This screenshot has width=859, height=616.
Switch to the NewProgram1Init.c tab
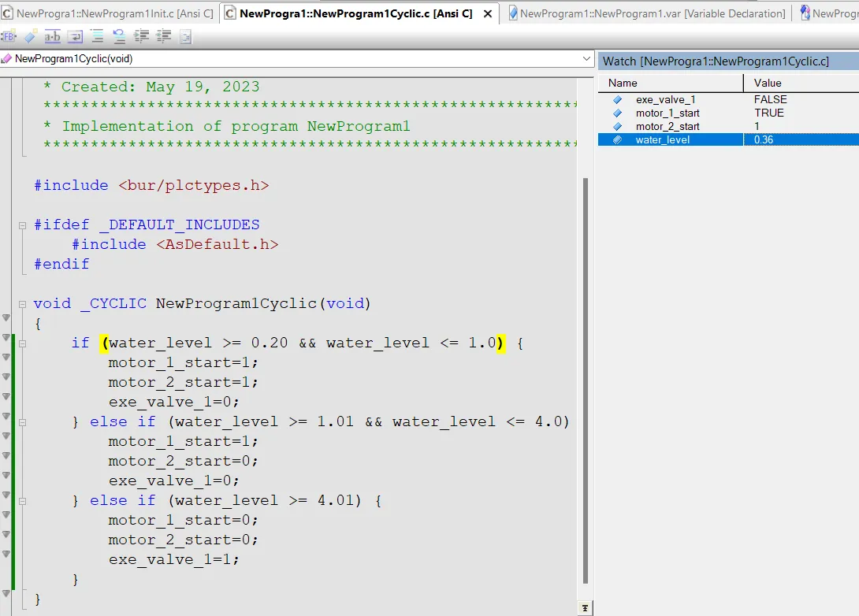[109, 13]
